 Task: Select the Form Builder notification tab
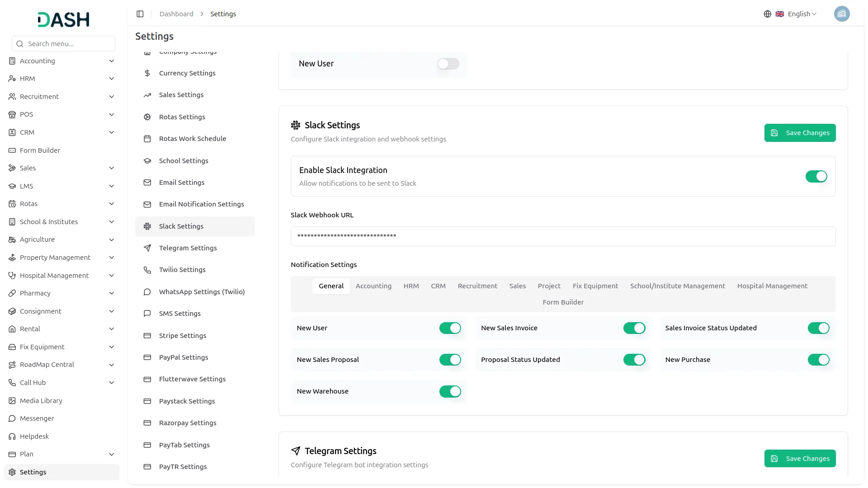point(563,302)
